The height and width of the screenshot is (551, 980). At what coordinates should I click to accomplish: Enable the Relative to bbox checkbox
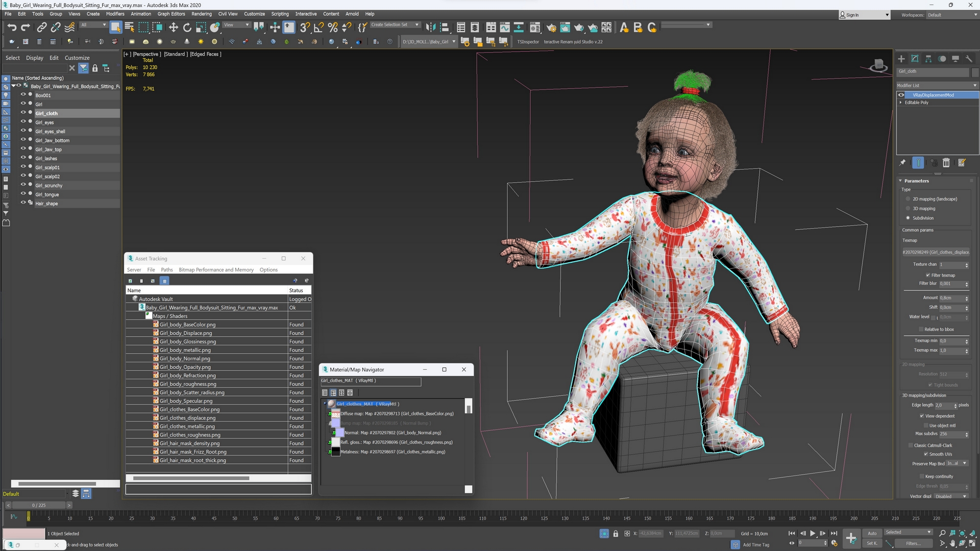[921, 330]
